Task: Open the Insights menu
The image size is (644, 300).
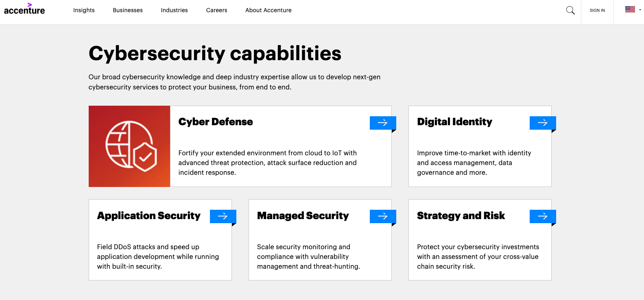Action: (84, 10)
